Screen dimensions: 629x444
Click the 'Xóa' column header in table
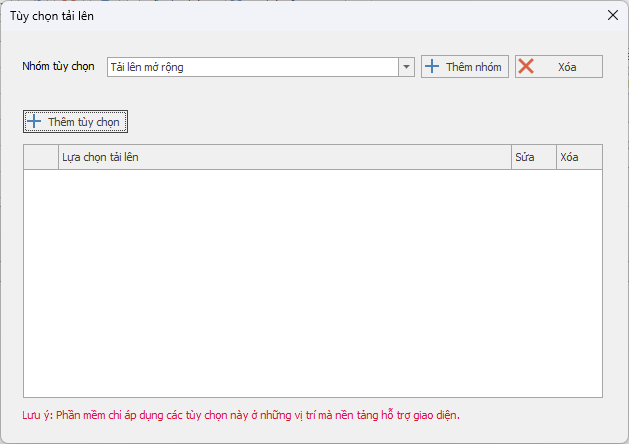579,158
